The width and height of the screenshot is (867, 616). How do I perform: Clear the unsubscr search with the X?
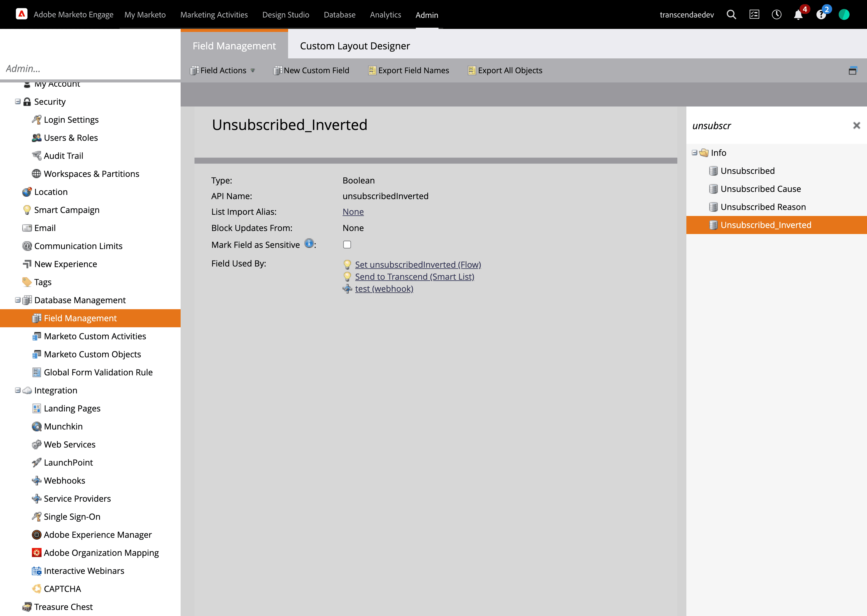(x=856, y=126)
